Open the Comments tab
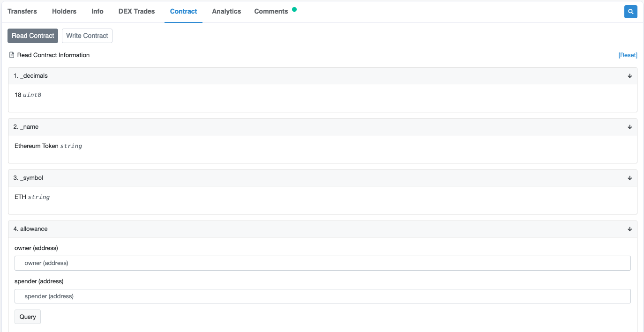644x332 pixels. (271, 11)
